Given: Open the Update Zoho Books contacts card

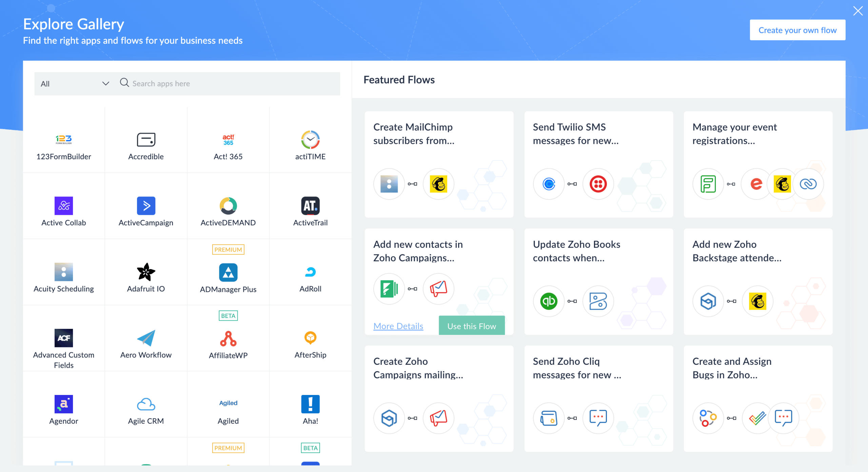Looking at the screenshot, I should click(x=598, y=281).
